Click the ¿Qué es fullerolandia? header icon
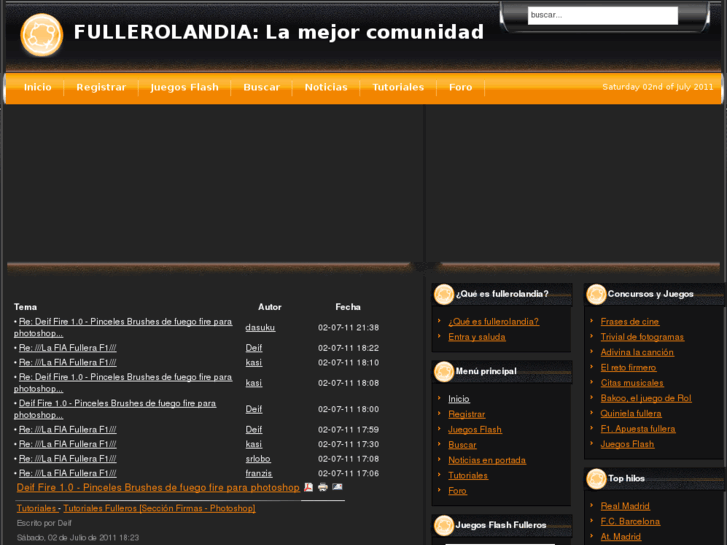This screenshot has width=727, height=545. (x=444, y=294)
